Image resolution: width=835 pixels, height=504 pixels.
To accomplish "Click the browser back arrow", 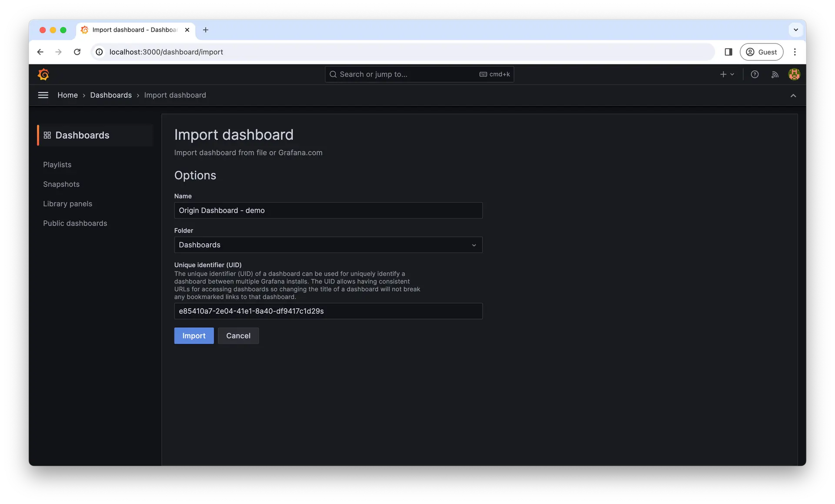I will [x=40, y=52].
